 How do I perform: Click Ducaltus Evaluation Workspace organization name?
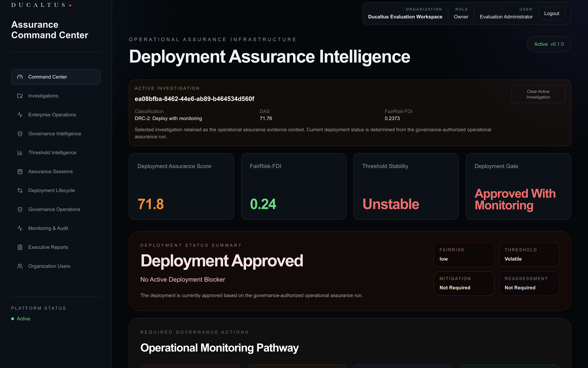(x=405, y=17)
